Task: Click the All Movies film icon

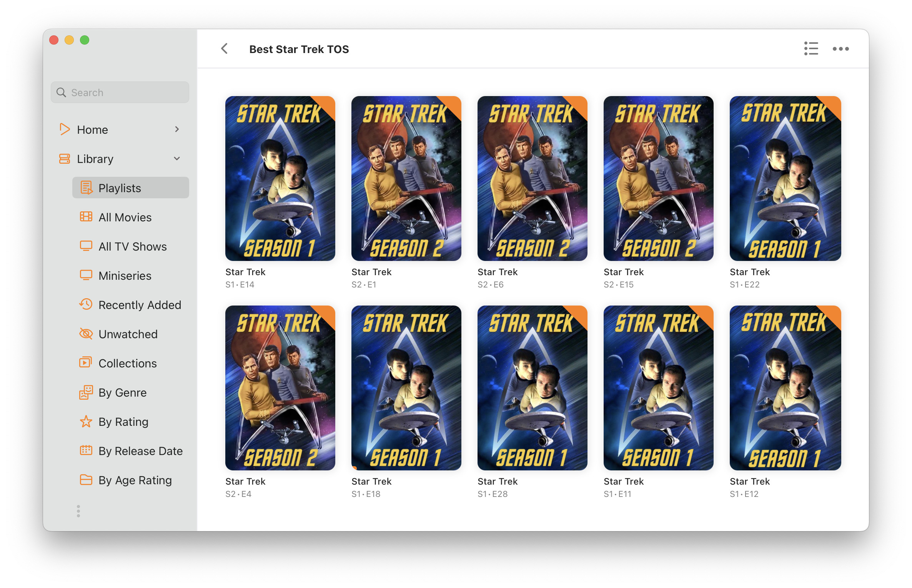Action: coord(86,217)
